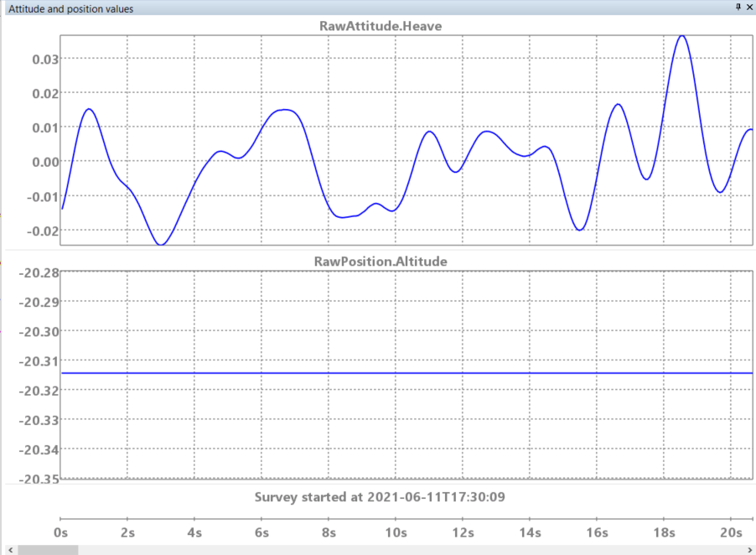This screenshot has height=555, width=756.
Task: Click the 18s tick label on time axis
Action: click(664, 533)
